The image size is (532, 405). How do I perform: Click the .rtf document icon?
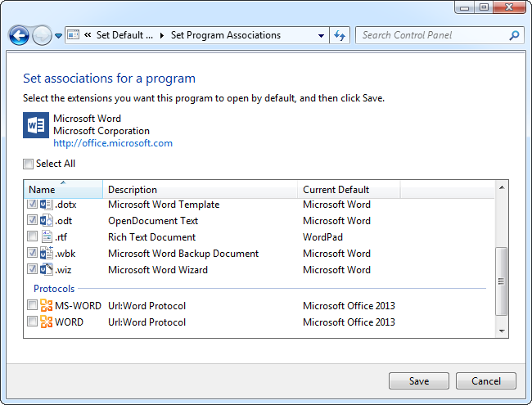tap(47, 237)
